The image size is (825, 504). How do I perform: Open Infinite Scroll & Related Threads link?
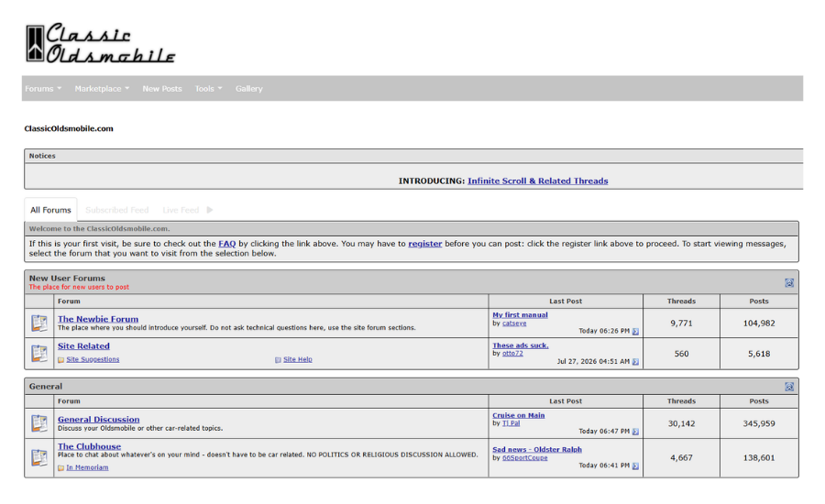click(538, 181)
